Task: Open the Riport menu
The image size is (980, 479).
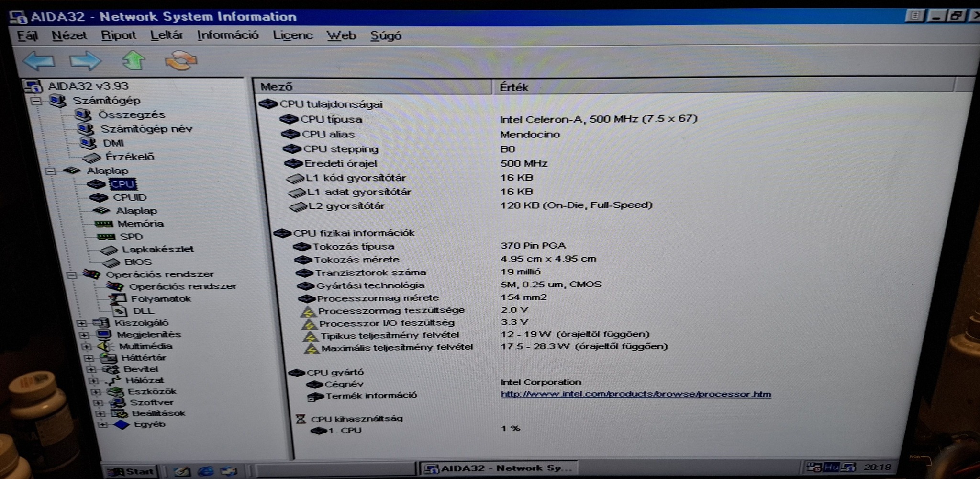Action: click(118, 35)
